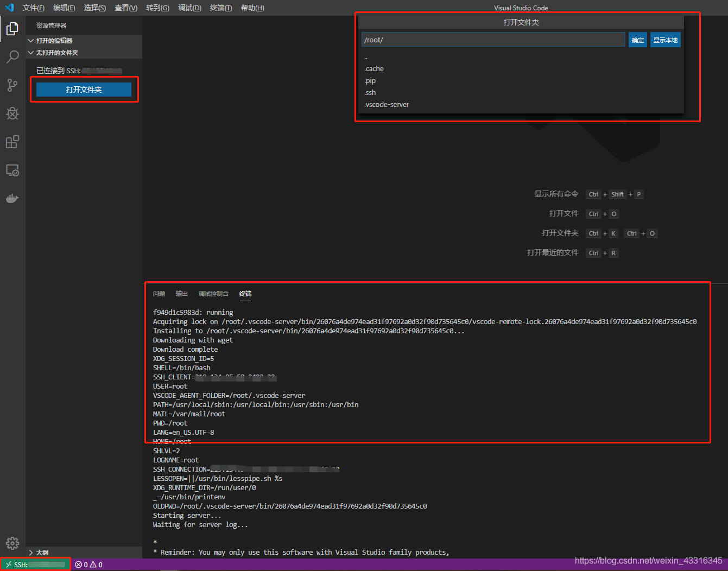
Task: Open the 终端(T) menu
Action: (221, 8)
